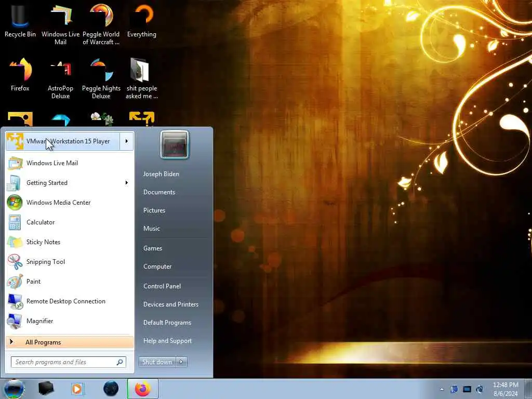
Task: Open the dark globe taskbar icon
Action: click(x=111, y=389)
